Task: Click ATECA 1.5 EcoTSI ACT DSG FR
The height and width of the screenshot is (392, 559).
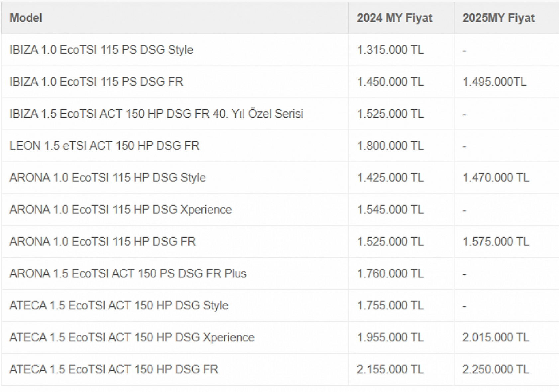Action: pyautogui.click(x=114, y=369)
